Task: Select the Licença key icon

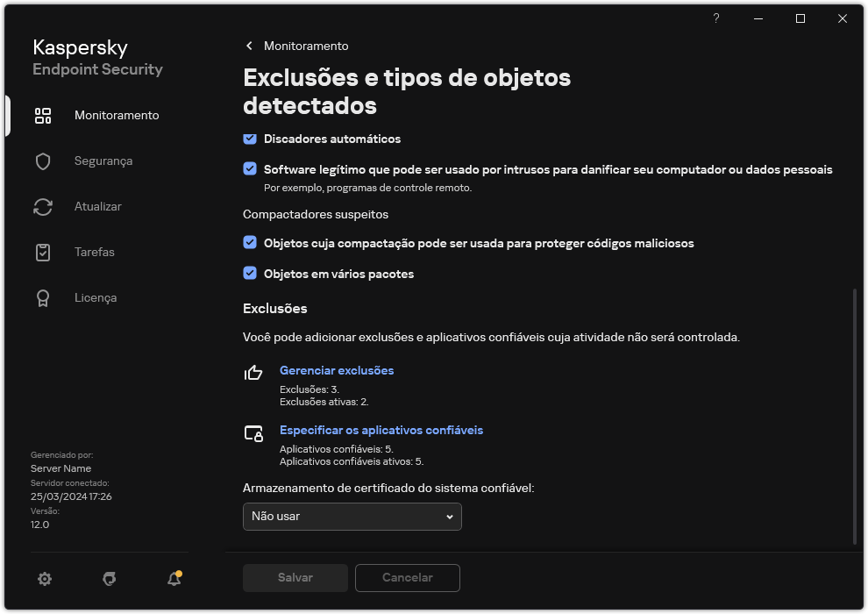Action: pyautogui.click(x=42, y=297)
